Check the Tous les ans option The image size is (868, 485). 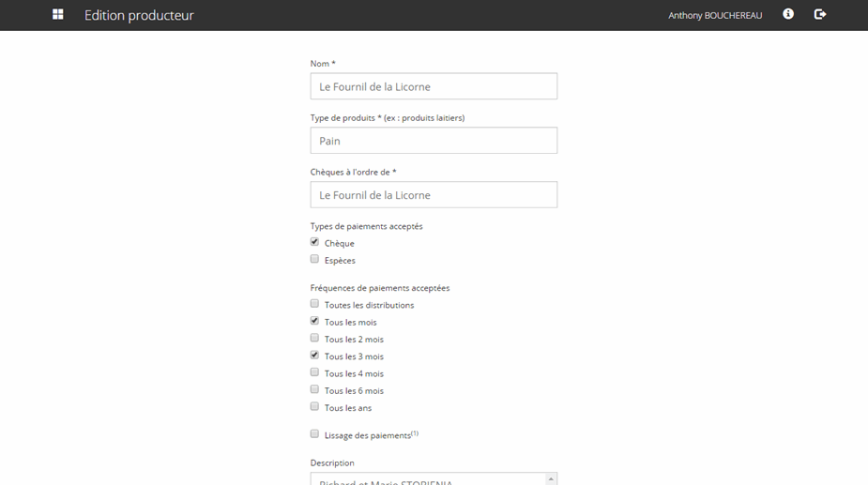pos(315,406)
